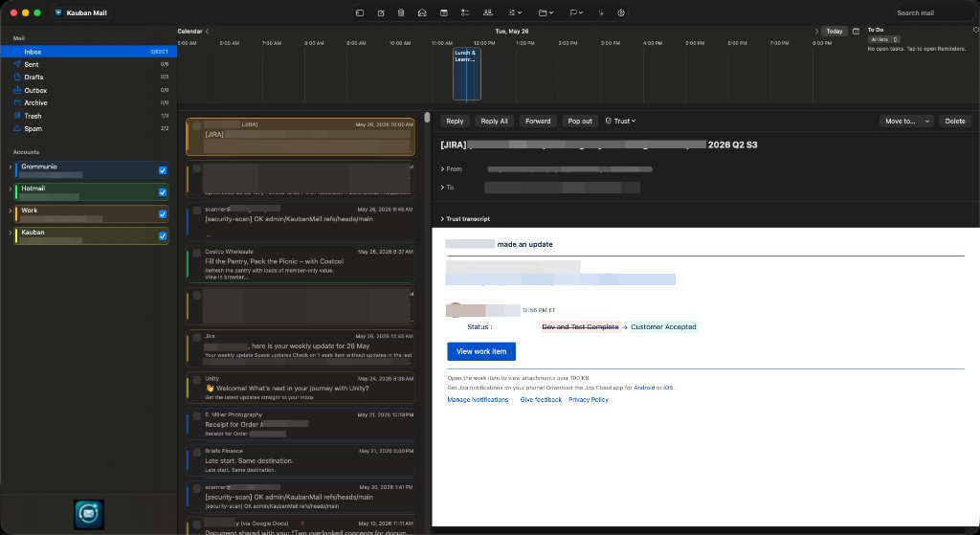Open the filter sliders toolbar dropdown
The image size is (980, 535).
[515, 12]
